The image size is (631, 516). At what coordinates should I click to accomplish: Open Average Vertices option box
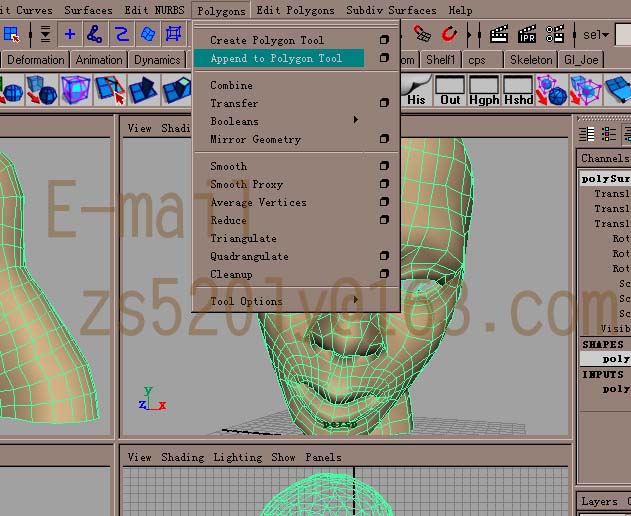click(x=384, y=202)
